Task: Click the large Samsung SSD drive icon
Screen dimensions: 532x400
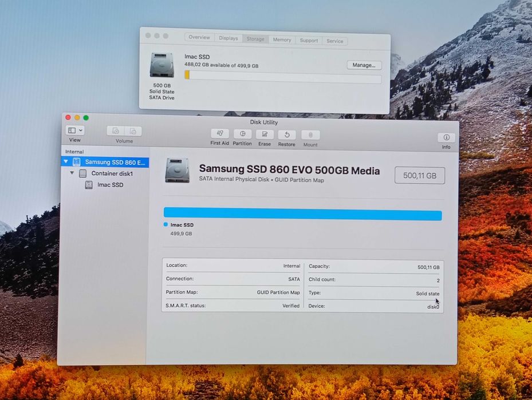Action: [177, 170]
